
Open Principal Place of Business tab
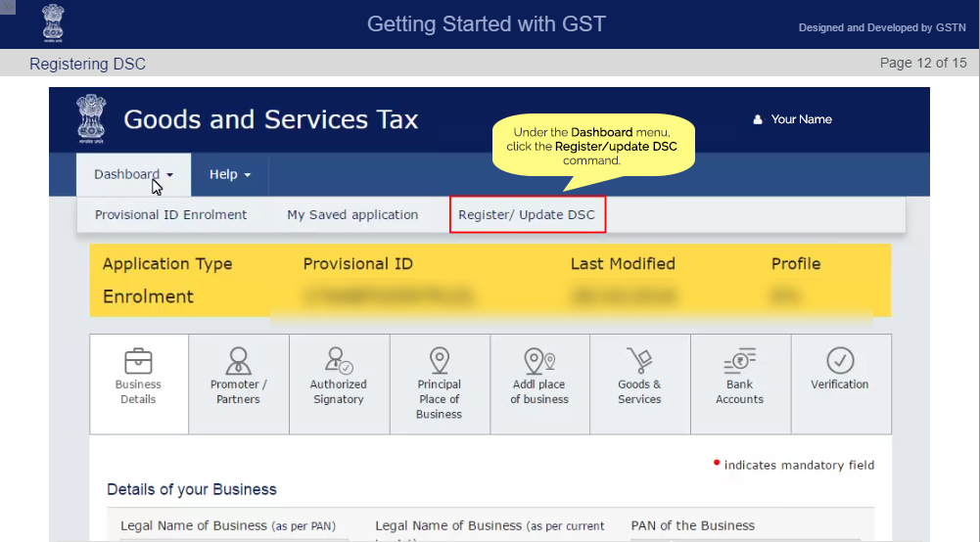click(440, 384)
